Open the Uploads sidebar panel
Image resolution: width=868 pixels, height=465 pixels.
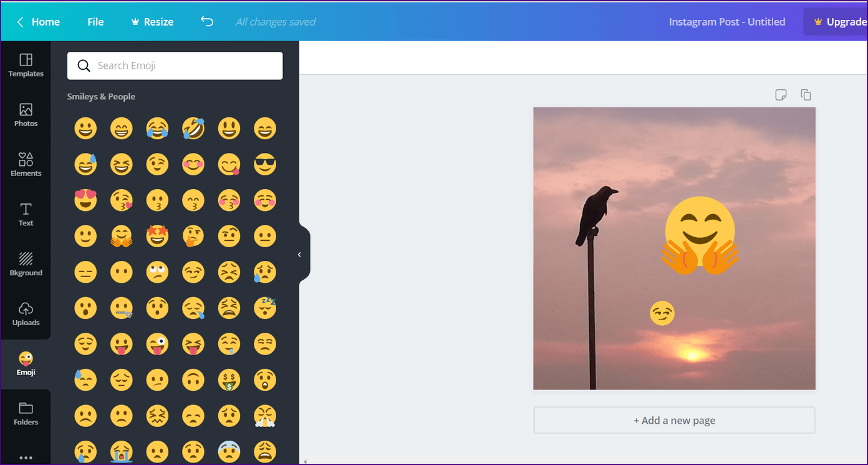point(26,314)
